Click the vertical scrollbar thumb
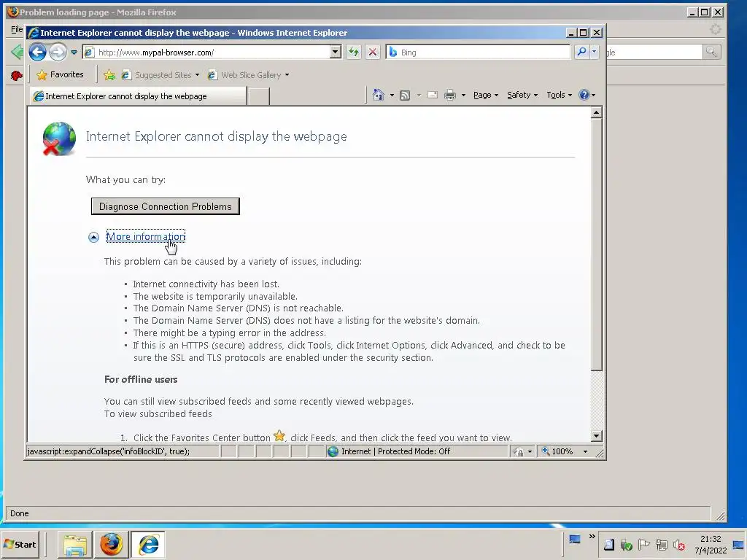Viewport: 747px width, 560px height. click(596, 244)
